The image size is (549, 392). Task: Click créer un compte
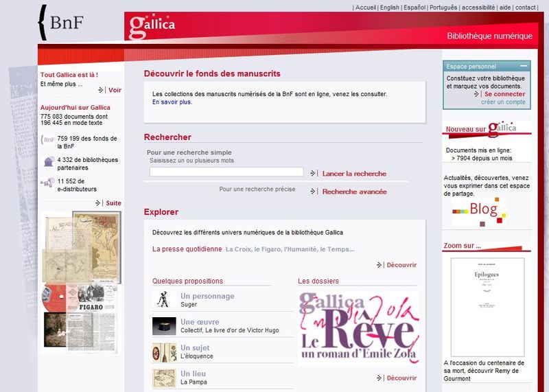click(503, 102)
